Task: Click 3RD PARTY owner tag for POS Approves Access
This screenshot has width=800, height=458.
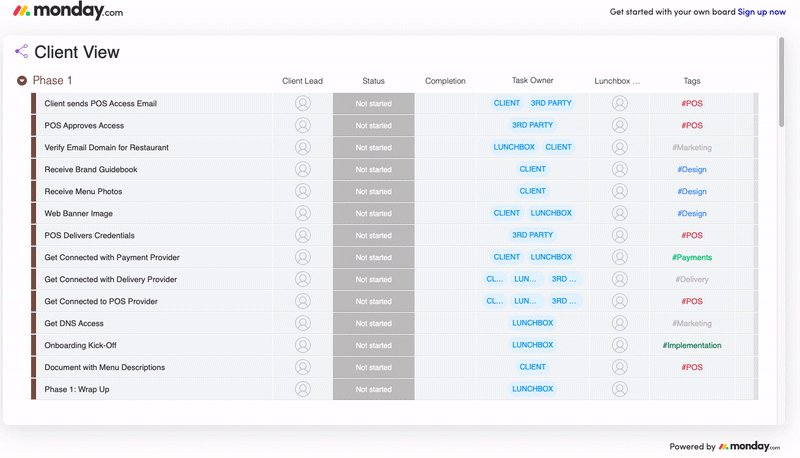Action: coord(532,125)
